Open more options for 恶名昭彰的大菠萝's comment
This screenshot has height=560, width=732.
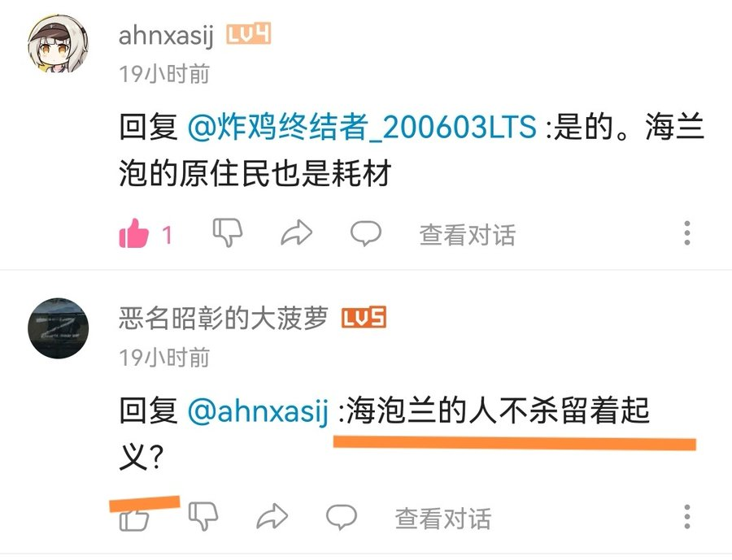(687, 517)
